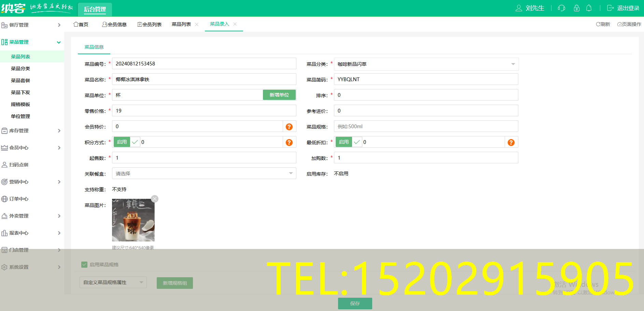
Task: Switch to the 会员列表 tab
Action: pyautogui.click(x=150, y=24)
